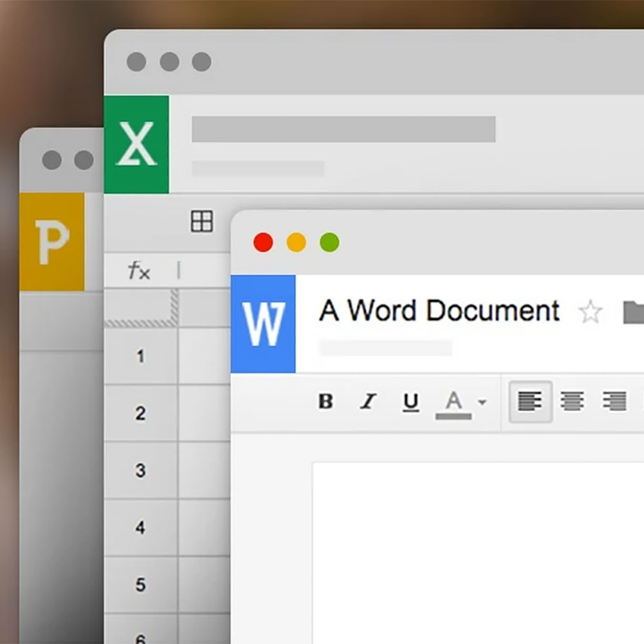Minimize the Word window with yellow button
Viewport: 644px width, 644px height.
tap(296, 242)
